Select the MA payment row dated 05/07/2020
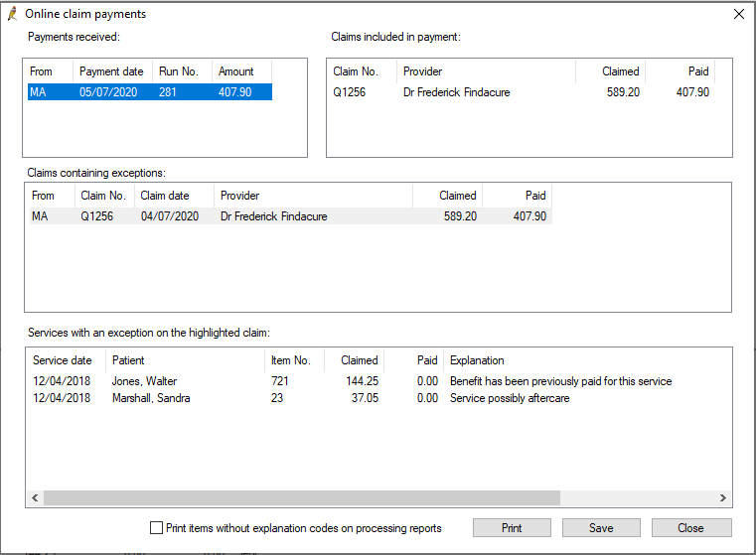This screenshot has width=756, height=555. [150, 92]
